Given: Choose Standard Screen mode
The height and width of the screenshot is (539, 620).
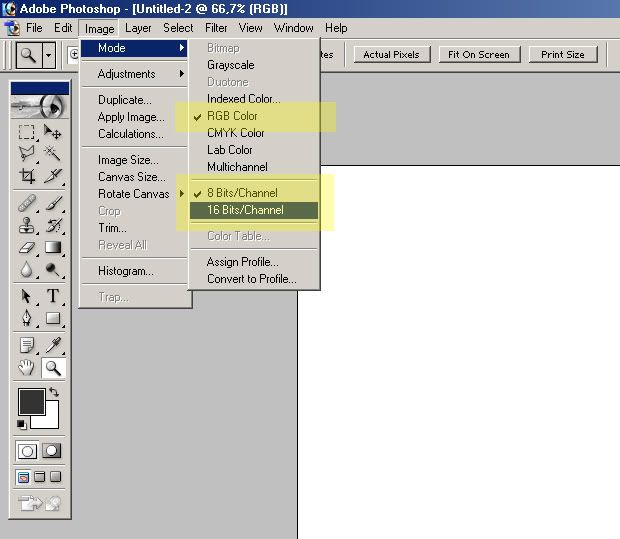Looking at the screenshot, I should point(23,477).
